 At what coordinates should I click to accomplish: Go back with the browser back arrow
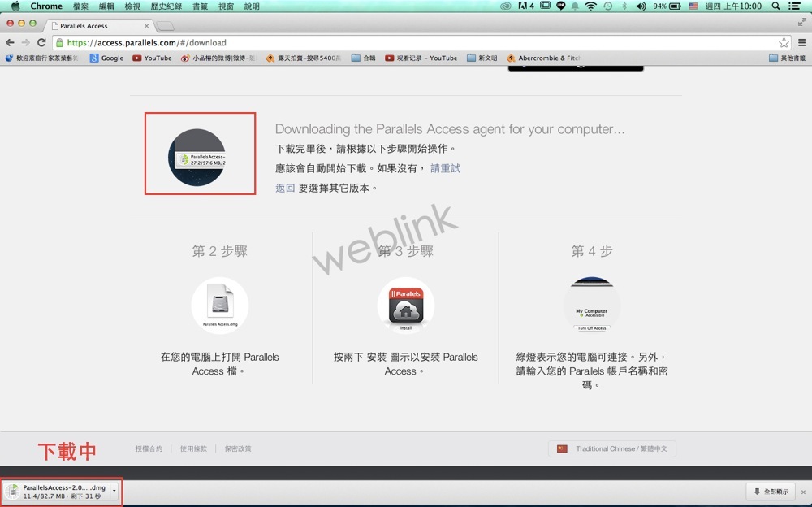(x=10, y=42)
